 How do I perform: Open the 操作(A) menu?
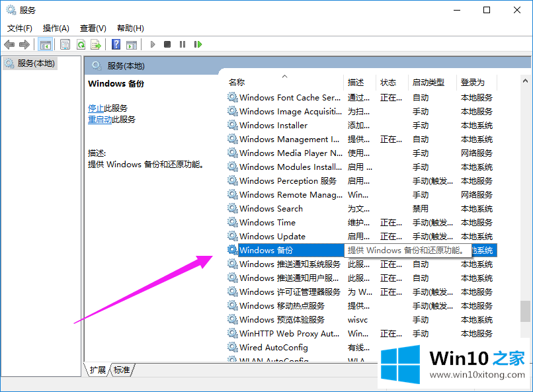point(56,28)
